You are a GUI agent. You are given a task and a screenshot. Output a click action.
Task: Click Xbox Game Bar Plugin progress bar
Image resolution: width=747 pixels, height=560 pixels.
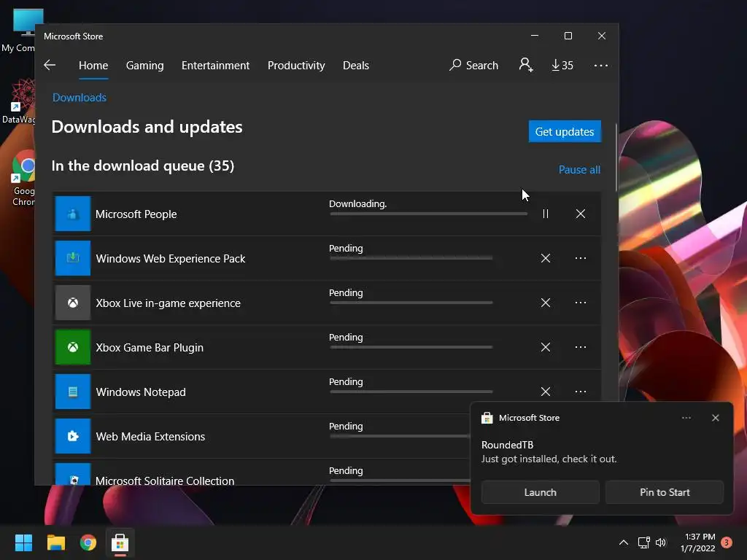411,347
